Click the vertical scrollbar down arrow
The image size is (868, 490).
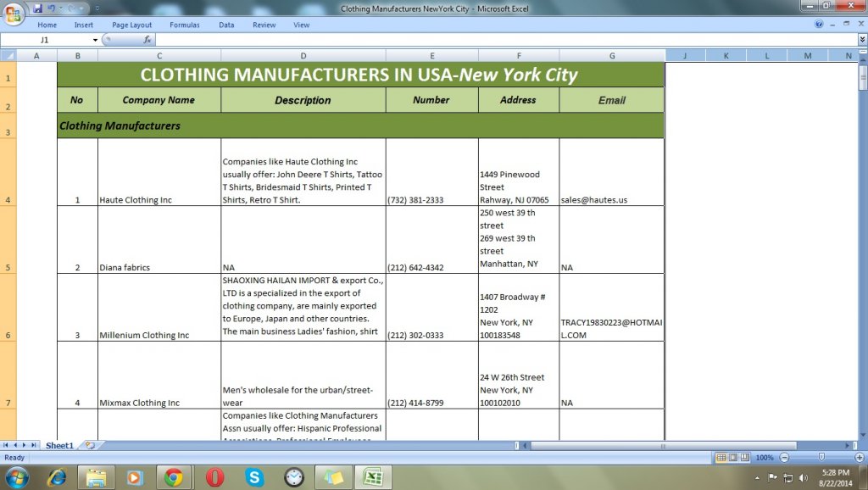(x=862, y=435)
